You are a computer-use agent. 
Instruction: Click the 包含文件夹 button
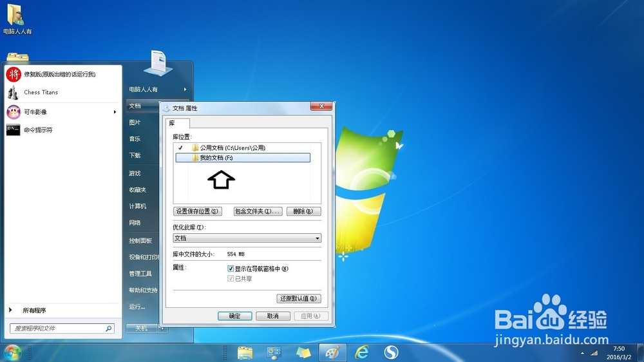(258, 211)
